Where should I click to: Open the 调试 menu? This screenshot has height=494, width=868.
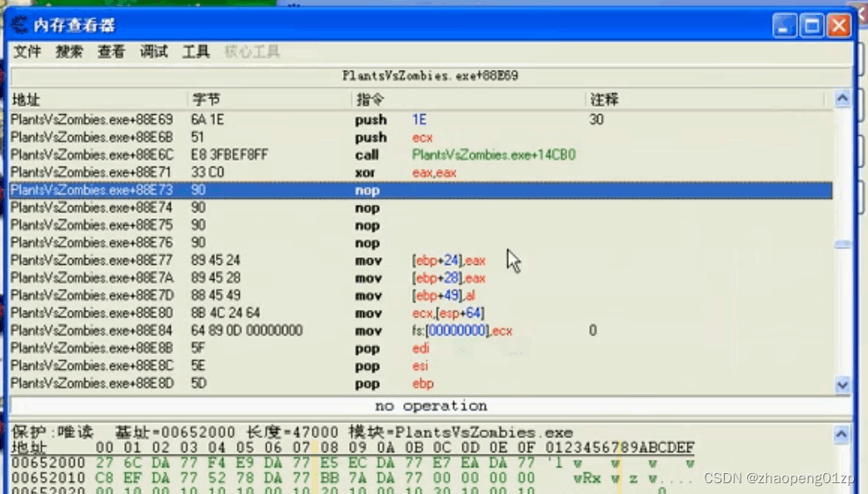click(x=154, y=52)
